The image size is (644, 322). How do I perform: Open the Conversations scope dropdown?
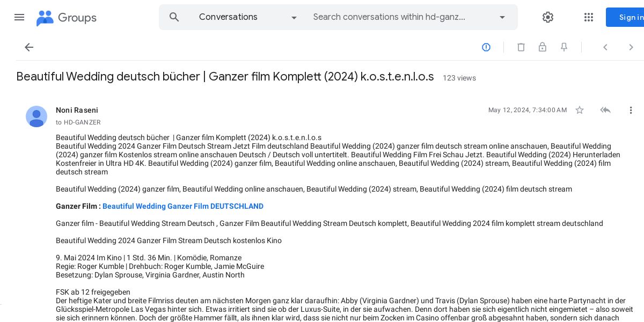pos(247,17)
